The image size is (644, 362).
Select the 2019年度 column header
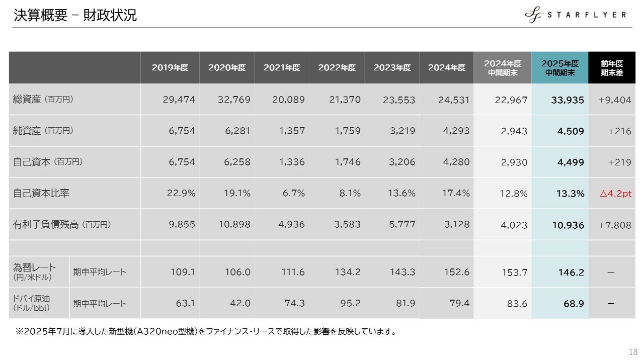[x=170, y=67]
